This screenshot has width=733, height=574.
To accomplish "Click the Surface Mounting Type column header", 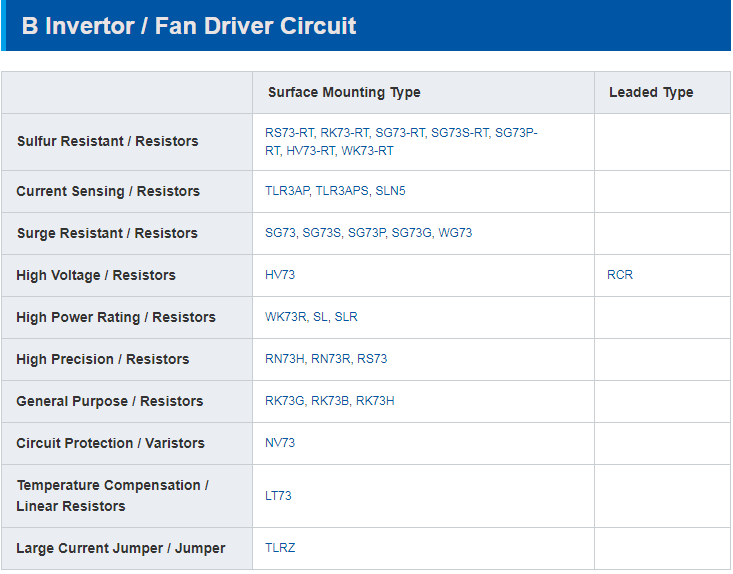I will point(344,92).
